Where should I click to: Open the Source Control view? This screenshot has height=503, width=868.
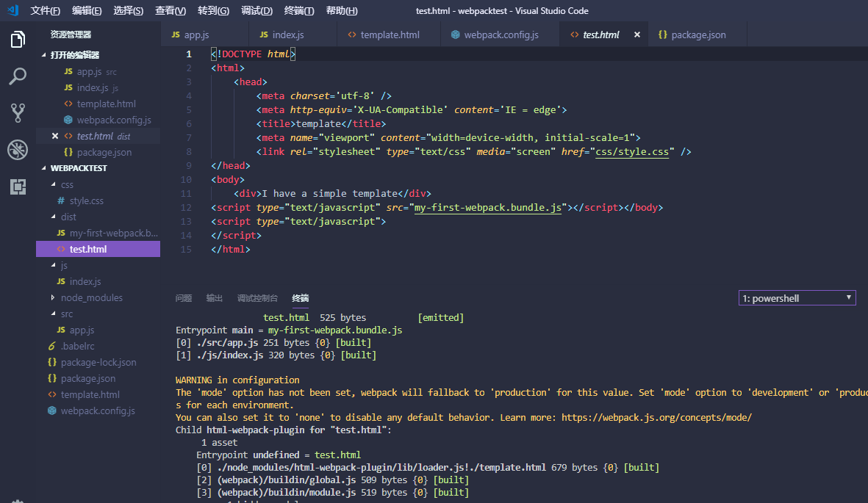point(18,113)
